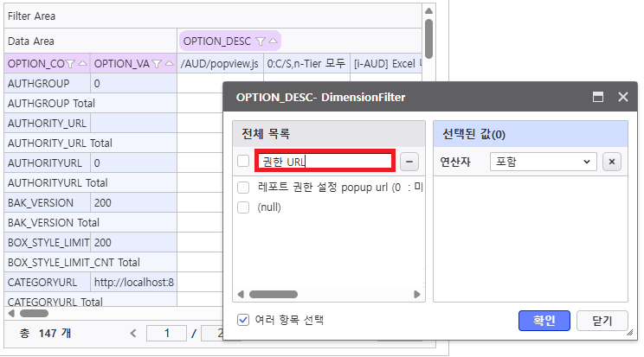Screen dimensions: 644x357
Task: Click the 권한 URL search input field
Action: pyautogui.click(x=325, y=161)
